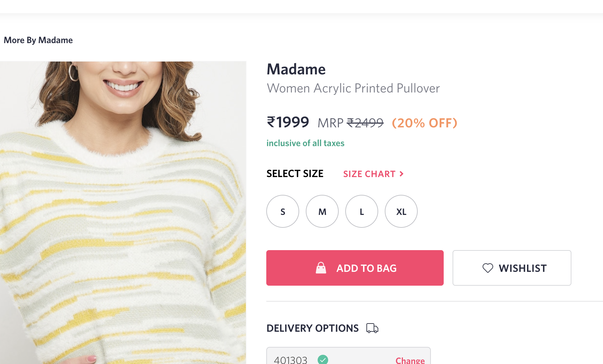Viewport: 603px width, 364px height.
Task: Click the 20% OFF discount label
Action: tap(425, 123)
